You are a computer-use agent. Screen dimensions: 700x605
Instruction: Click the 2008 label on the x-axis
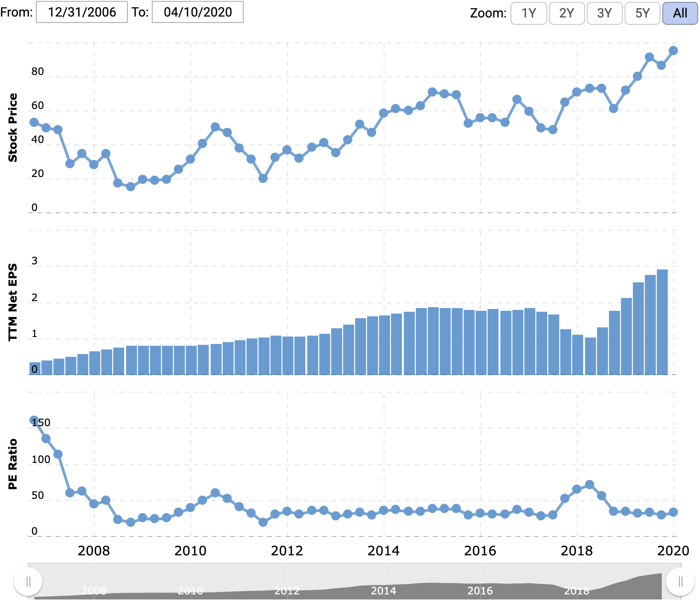pos(94,551)
